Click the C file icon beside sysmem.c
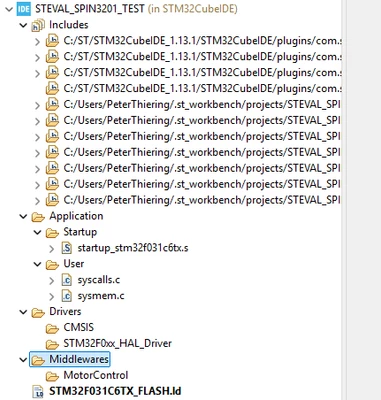Viewport: 381px width, 400px height. click(x=67, y=296)
